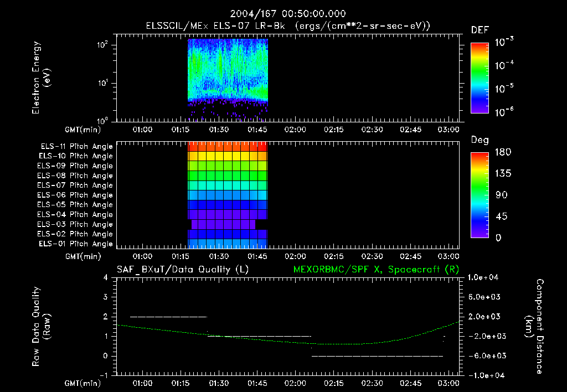Click the 10^-3 DEF scale value
The width and height of the screenshot is (567, 392).
tap(504, 42)
